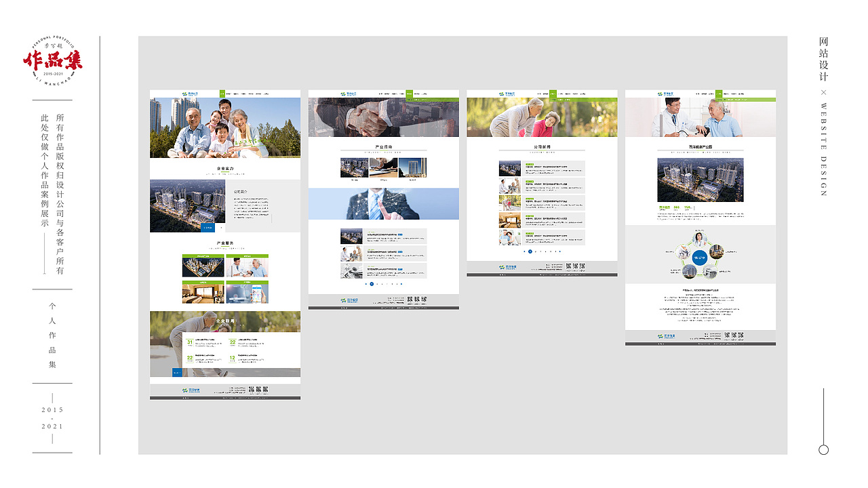
Task: Click the blue button at the news section's left
Action: point(177,372)
